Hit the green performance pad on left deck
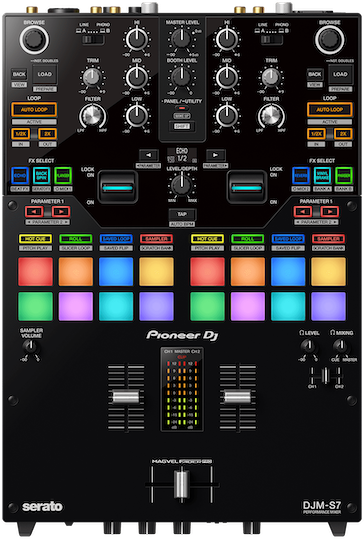The width and height of the screenshot is (364, 539). click(x=35, y=306)
